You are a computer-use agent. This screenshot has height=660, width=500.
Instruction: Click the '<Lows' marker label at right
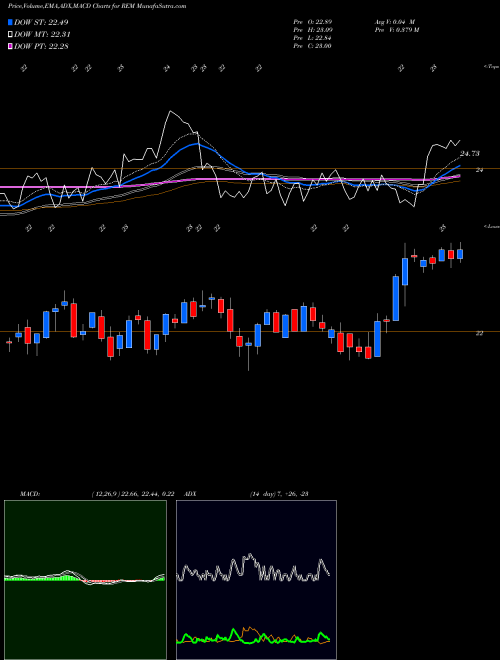pos(491,226)
